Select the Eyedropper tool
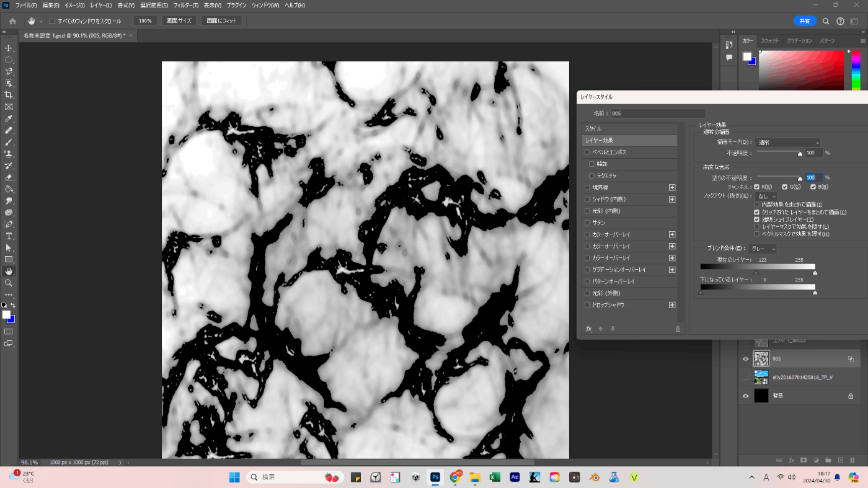Image resolution: width=868 pixels, height=488 pixels. pyautogui.click(x=9, y=118)
